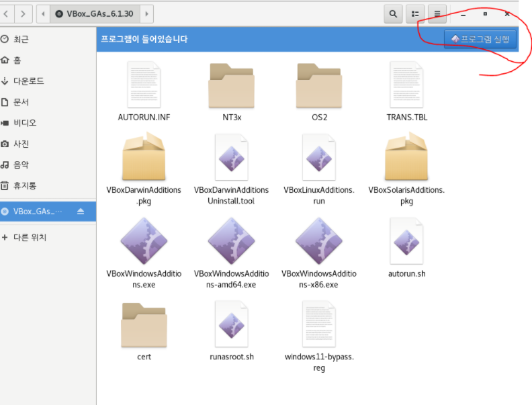Switch to list view
This screenshot has height=405, width=532.
[415, 14]
